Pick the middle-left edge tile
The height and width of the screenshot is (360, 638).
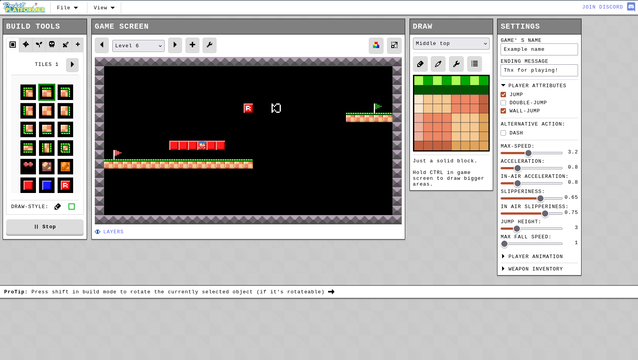28,111
